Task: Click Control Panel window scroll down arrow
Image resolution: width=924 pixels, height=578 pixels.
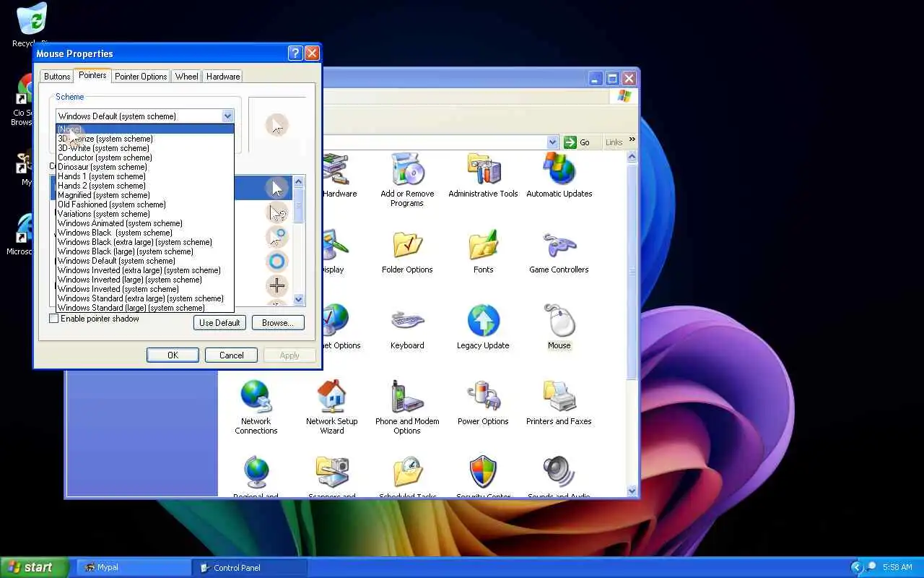Action: (x=632, y=491)
